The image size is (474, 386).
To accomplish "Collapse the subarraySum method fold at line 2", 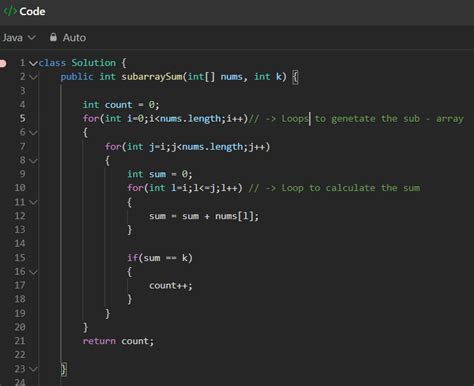I will 33,77.
